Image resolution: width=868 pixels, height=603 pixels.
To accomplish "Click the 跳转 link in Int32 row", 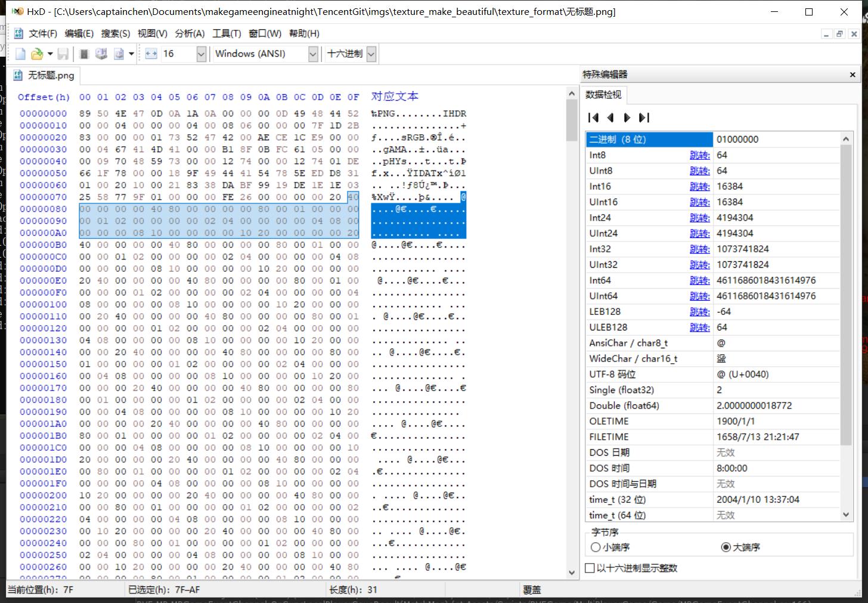I will 699,249.
